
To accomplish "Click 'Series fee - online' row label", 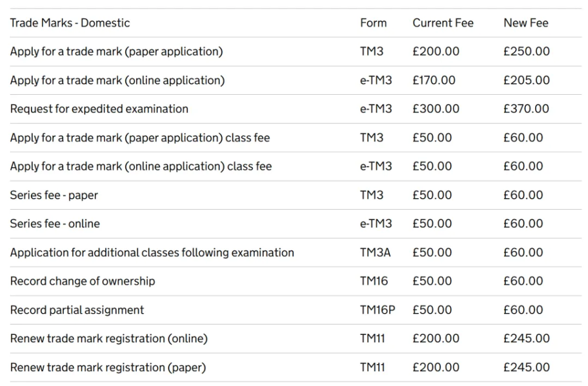I will [x=55, y=224].
